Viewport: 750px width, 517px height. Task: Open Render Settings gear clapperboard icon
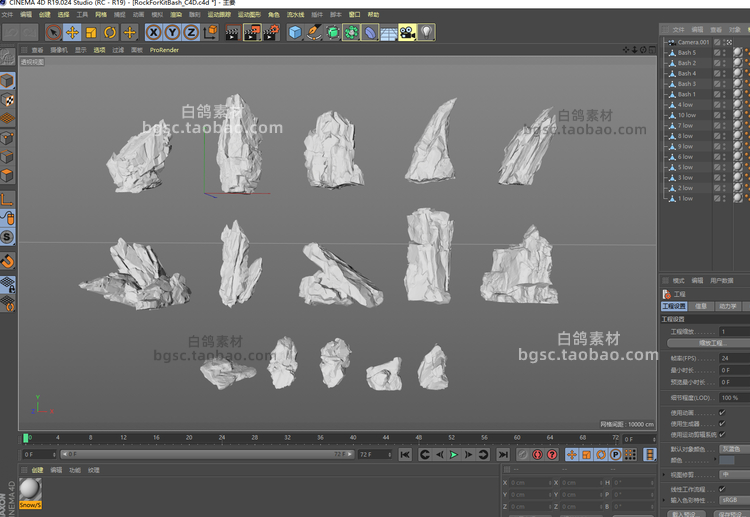[x=271, y=33]
